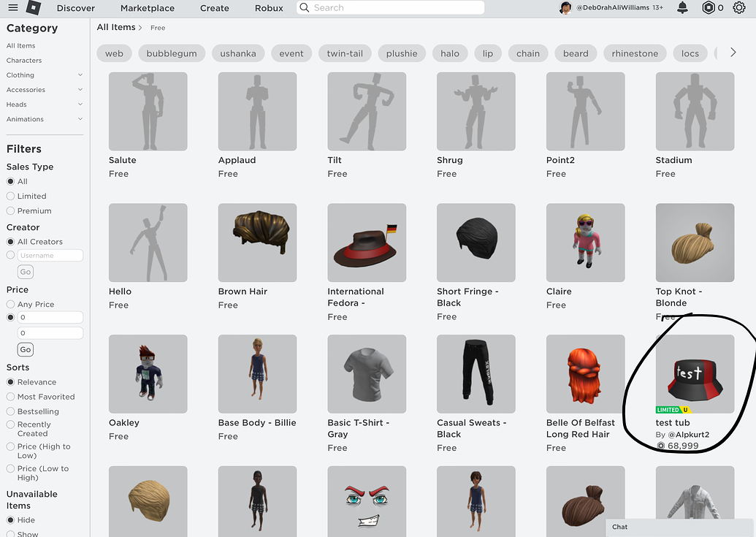Click the plushie tag filter
This screenshot has height=537, width=756.
(401, 52)
